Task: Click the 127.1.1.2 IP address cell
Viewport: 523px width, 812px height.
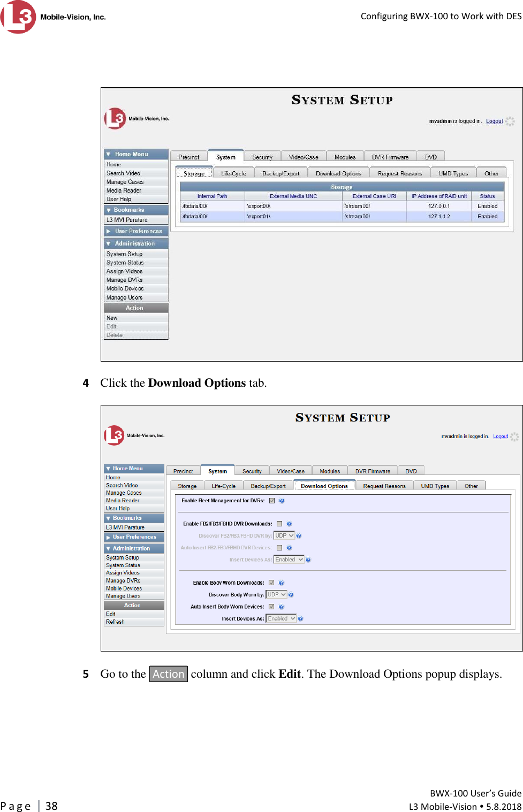Action: coord(439,217)
